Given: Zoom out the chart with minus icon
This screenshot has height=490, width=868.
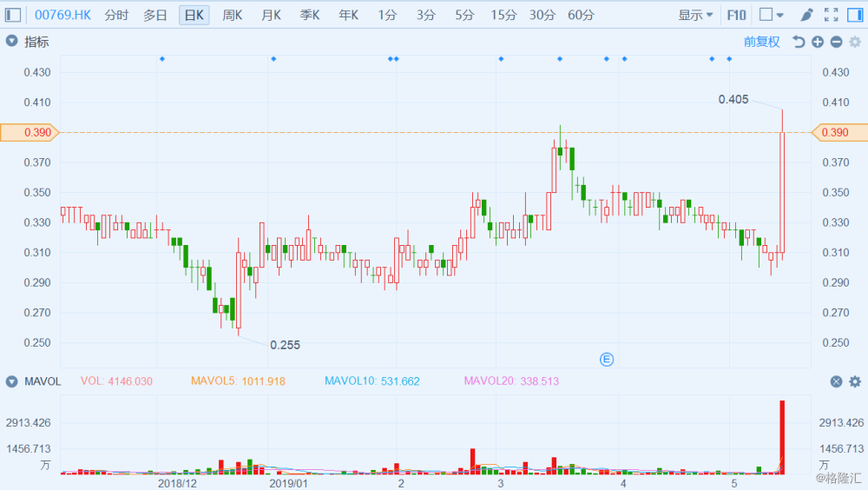Looking at the screenshot, I should coord(837,42).
